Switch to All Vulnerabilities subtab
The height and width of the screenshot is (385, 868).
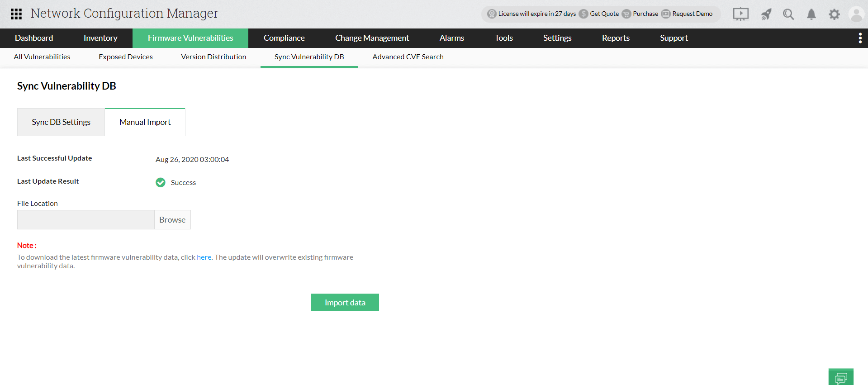[42, 57]
